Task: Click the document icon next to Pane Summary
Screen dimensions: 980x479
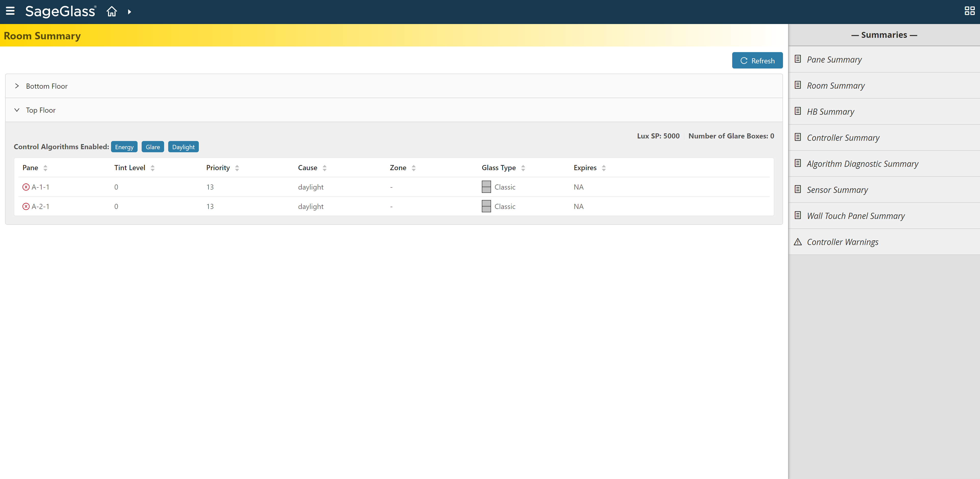Action: [x=798, y=59]
